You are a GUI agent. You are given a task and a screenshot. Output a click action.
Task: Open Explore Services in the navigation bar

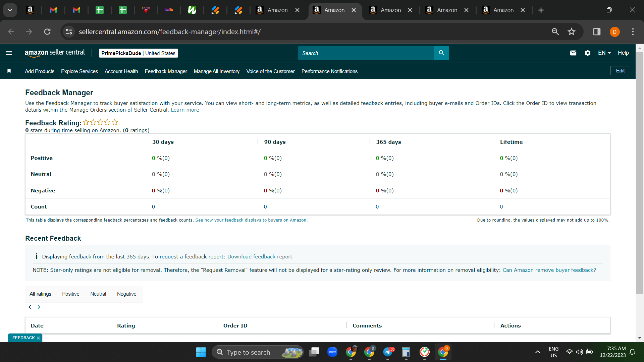click(x=79, y=71)
